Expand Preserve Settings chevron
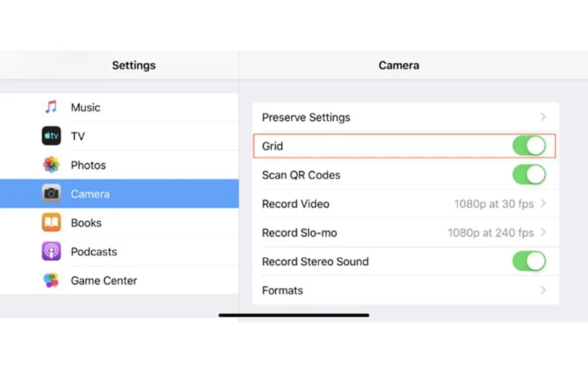The width and height of the screenshot is (588, 373). click(x=543, y=117)
